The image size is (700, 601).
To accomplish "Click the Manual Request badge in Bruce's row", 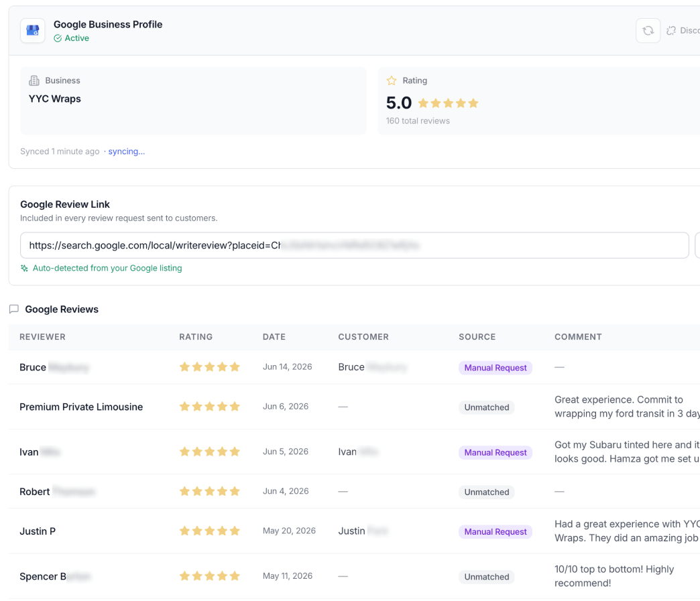I will [x=495, y=368].
